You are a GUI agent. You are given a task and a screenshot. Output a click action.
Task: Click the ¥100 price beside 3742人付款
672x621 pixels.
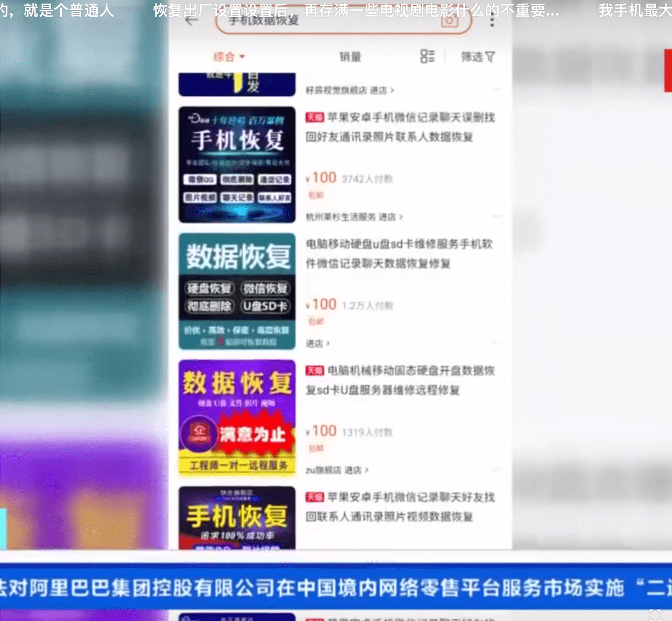[321, 178]
